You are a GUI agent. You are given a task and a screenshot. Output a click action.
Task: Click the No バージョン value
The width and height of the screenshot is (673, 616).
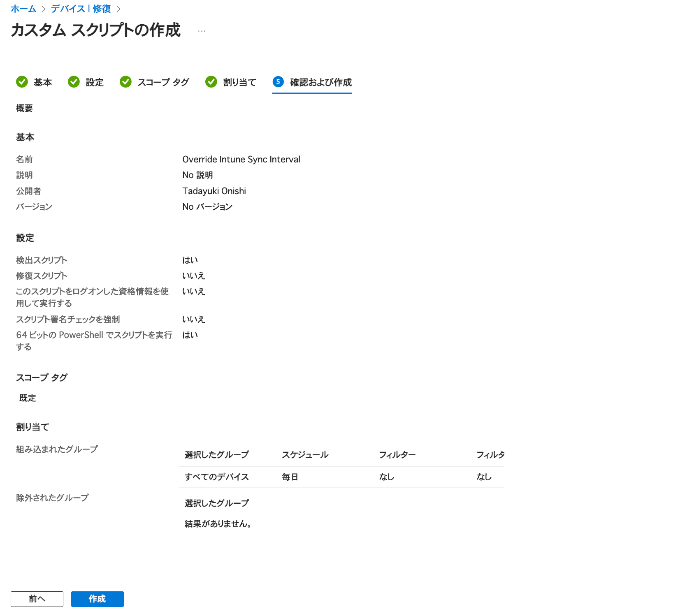(207, 207)
